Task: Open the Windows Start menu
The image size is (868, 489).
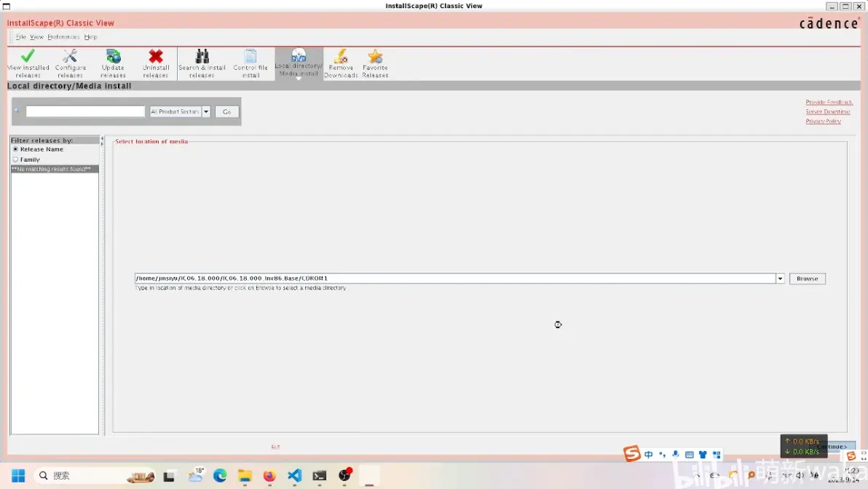Action: (x=18, y=476)
